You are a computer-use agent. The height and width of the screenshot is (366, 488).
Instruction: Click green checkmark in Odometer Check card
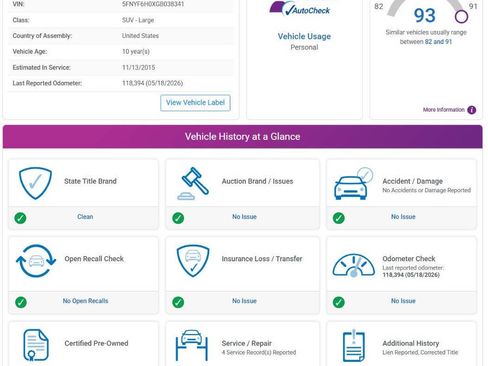(339, 302)
